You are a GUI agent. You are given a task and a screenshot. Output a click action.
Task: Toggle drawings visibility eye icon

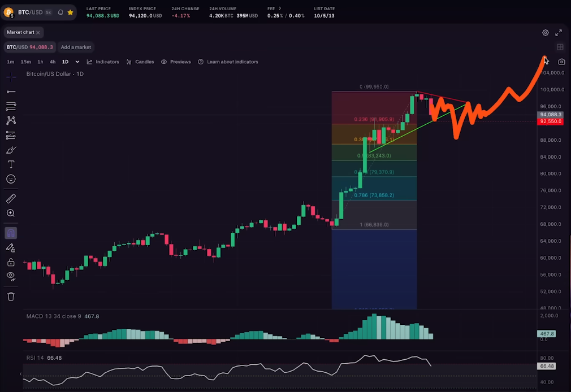click(x=11, y=276)
